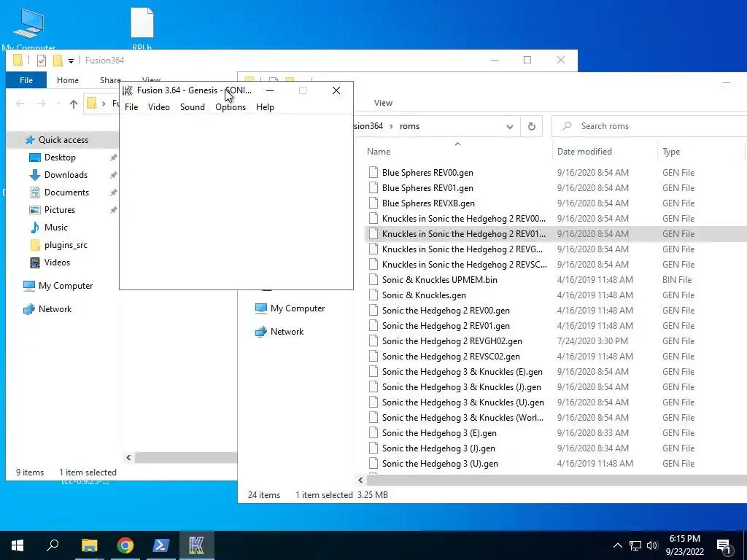This screenshot has width=747, height=560.
Task: Open Windows Start menu
Action: click(x=18, y=545)
